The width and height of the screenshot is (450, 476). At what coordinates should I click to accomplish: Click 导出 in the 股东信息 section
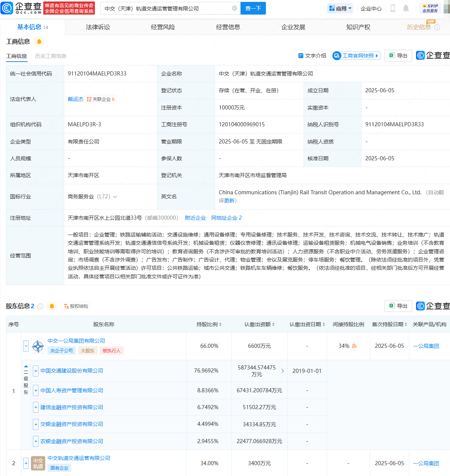tap(398, 306)
